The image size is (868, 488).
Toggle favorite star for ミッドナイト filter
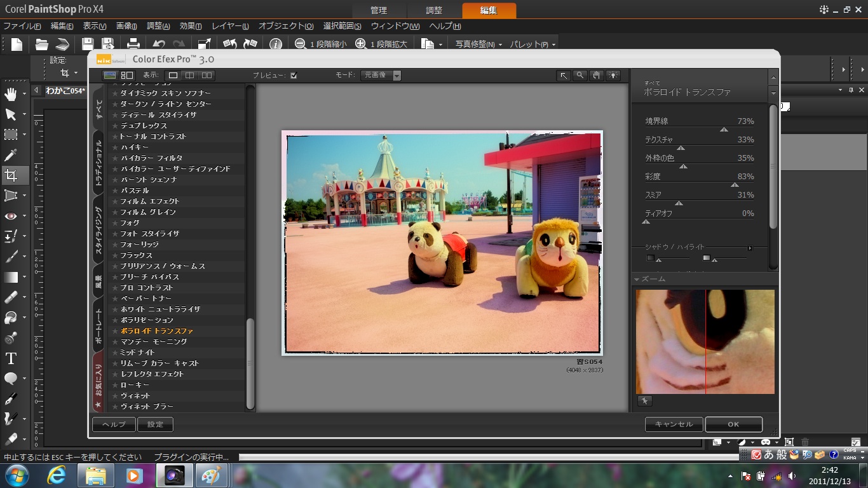(x=115, y=353)
